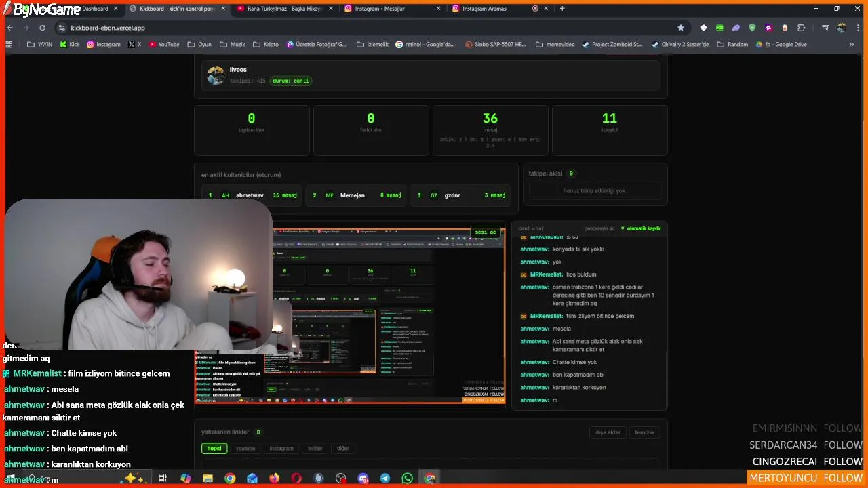This screenshot has height=488, width=868.
Task: Click the 'takipçi akışı' count badge
Action: click(571, 174)
